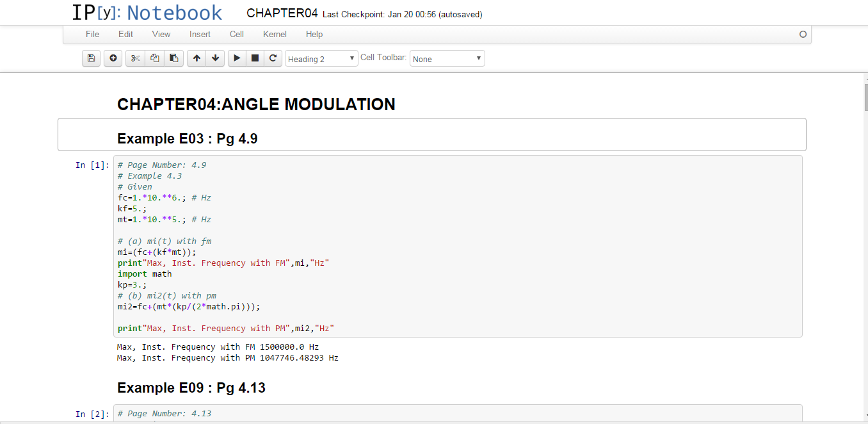Click the CHAPTER04 notebook title to rename
Screen dimensions: 868x424
[282, 13]
